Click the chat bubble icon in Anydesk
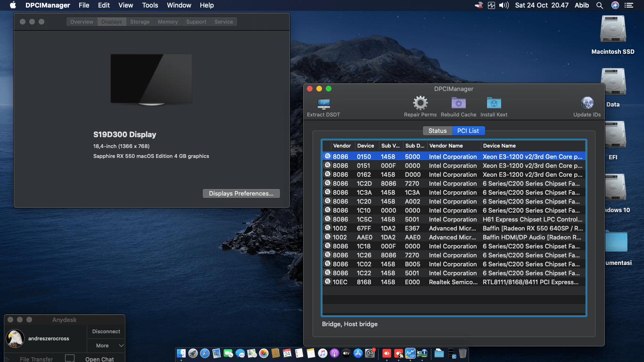 pyautogui.click(x=70, y=358)
